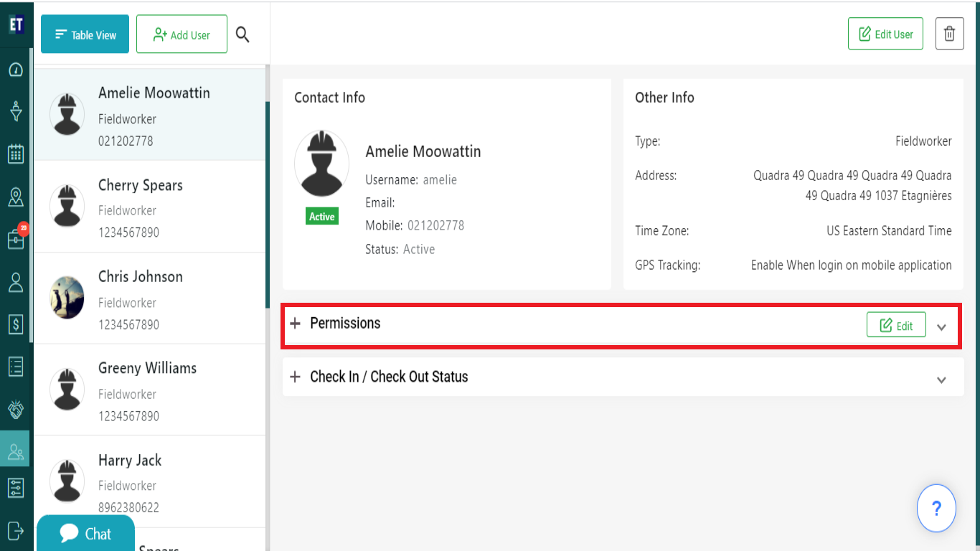
Task: Select Greeny Williams in the user list
Action: coord(150,390)
